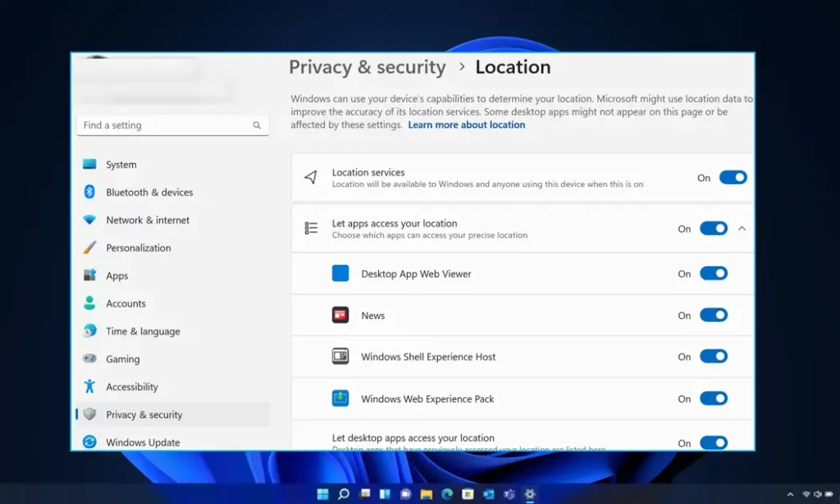Collapse the Let apps access your location list
The image size is (840, 504).
[742, 229]
